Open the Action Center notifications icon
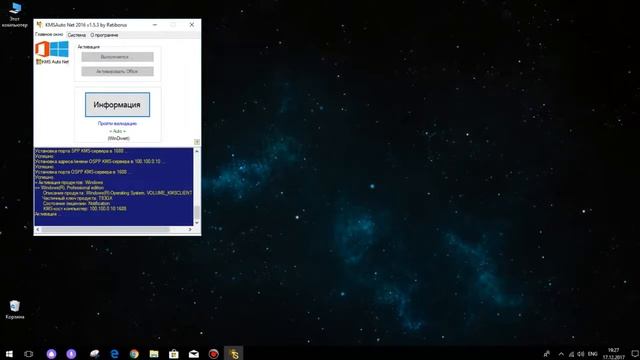Screen dimensions: 640x360 [x=635, y=354]
